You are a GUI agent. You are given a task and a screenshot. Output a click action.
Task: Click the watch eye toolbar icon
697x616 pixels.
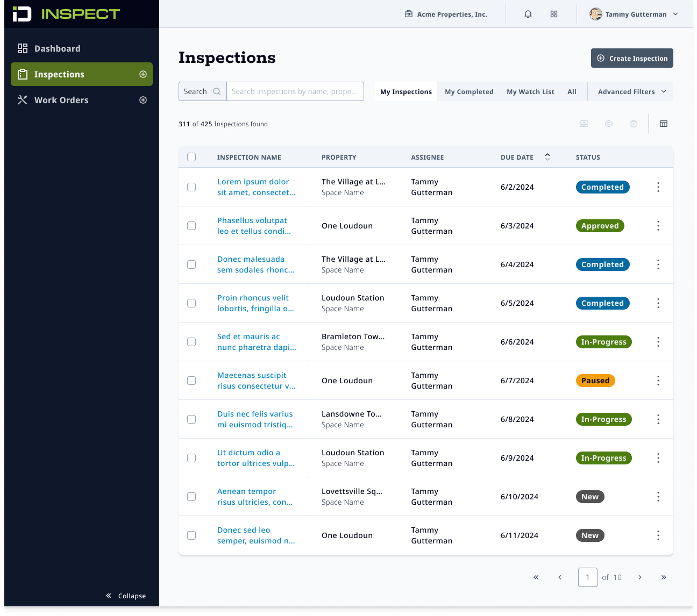coord(609,124)
